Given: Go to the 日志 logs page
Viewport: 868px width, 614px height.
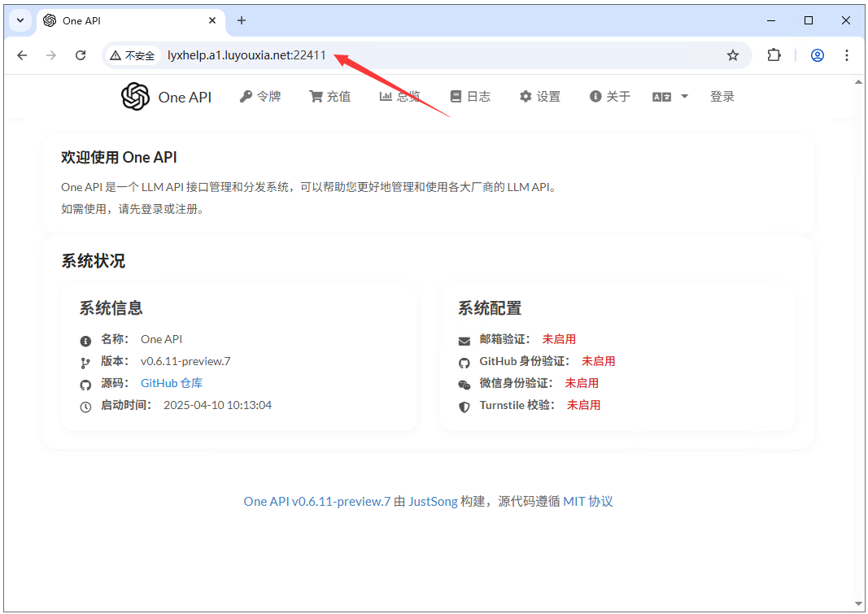Looking at the screenshot, I should [x=470, y=96].
